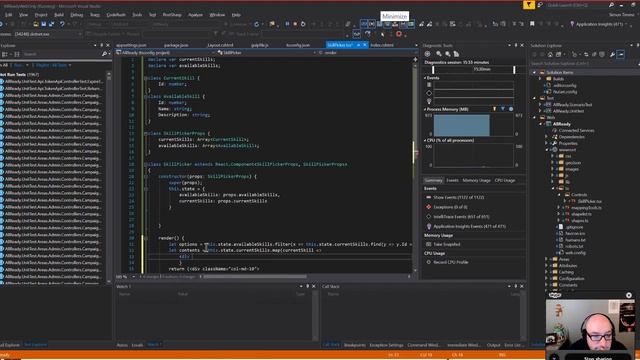Switch to the Breakpoints tab
This screenshot has height=360, width=640.
[354, 345]
